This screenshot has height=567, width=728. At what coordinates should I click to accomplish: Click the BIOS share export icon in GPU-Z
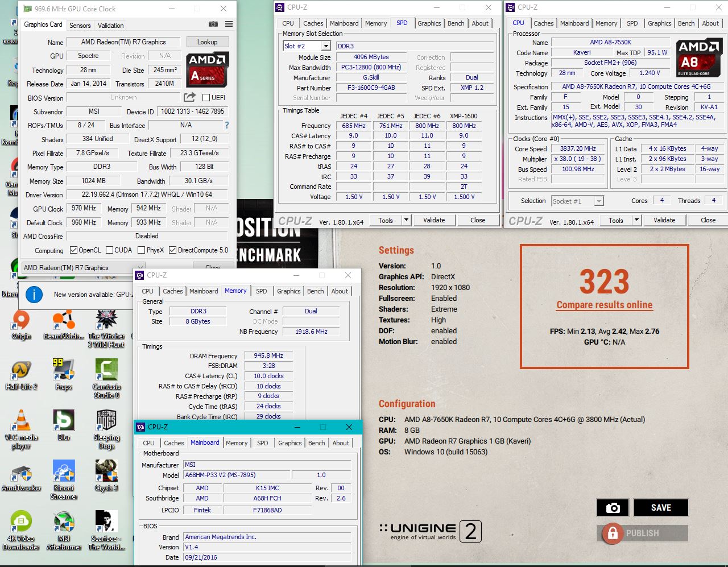[x=190, y=97]
